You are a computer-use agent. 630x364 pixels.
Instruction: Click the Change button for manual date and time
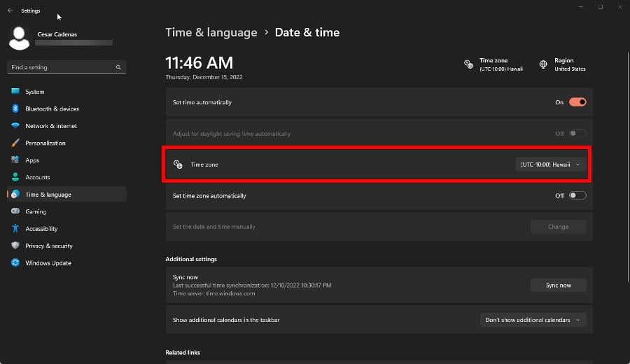click(558, 227)
